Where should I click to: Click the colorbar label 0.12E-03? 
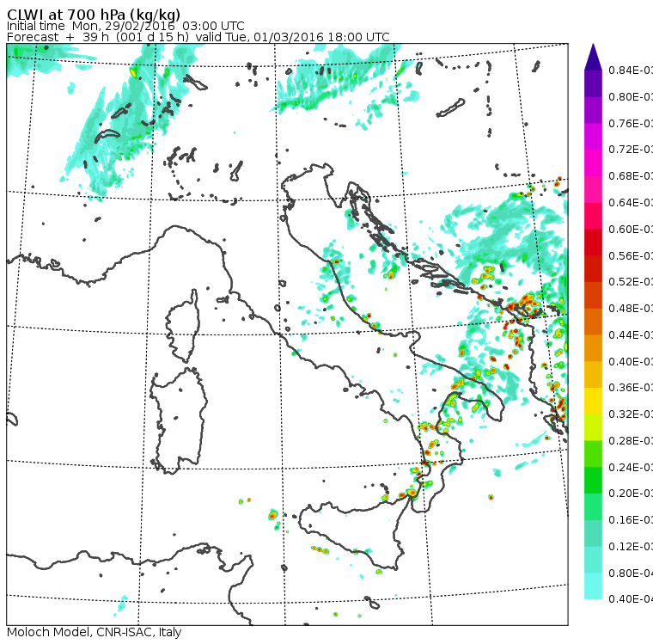(x=631, y=547)
